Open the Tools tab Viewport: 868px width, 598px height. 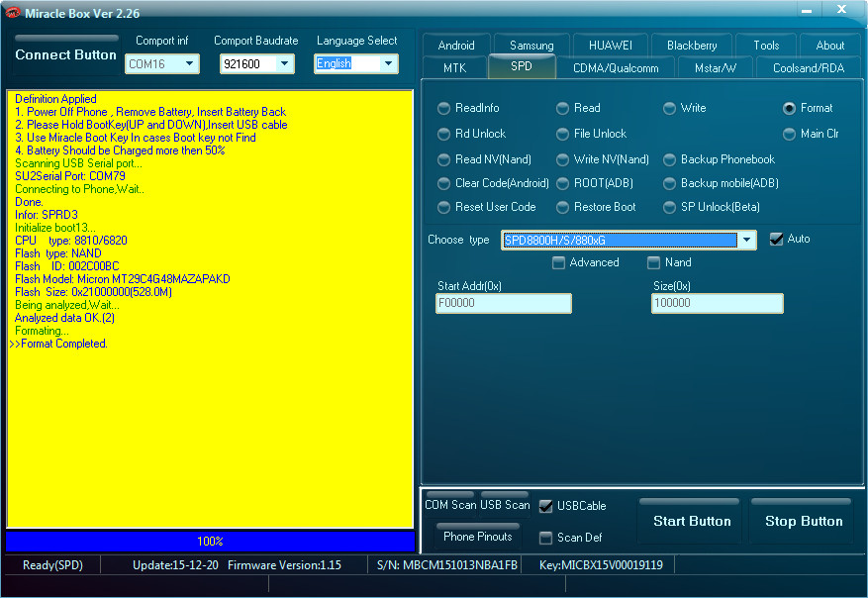pyautogui.click(x=766, y=46)
